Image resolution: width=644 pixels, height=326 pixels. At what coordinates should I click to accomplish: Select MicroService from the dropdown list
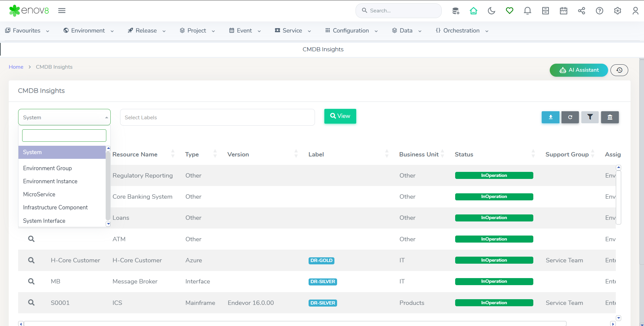39,194
